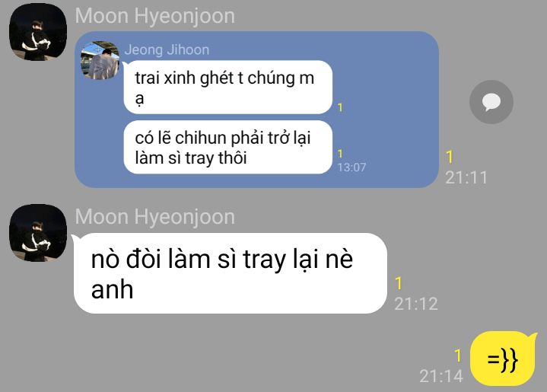547x392 pixels.
Task: Tap the message "nò đòi làm sì tray lại nè anh"
Action: point(231,273)
